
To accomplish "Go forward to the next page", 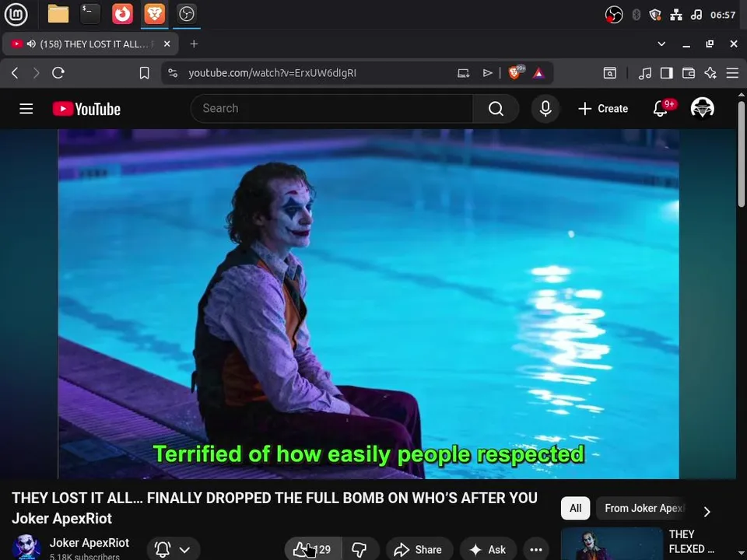I will pos(37,73).
